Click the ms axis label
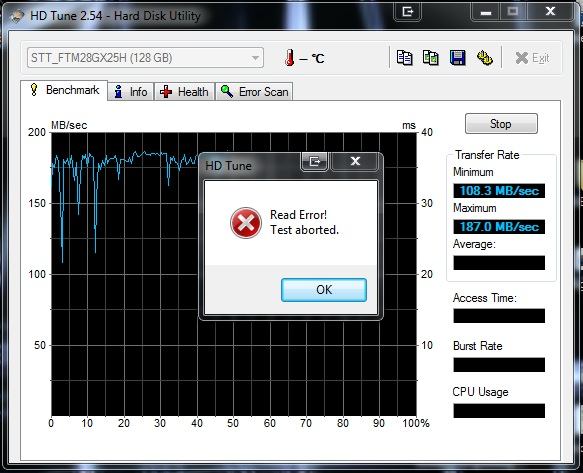The width and height of the screenshot is (583, 473). (409, 125)
